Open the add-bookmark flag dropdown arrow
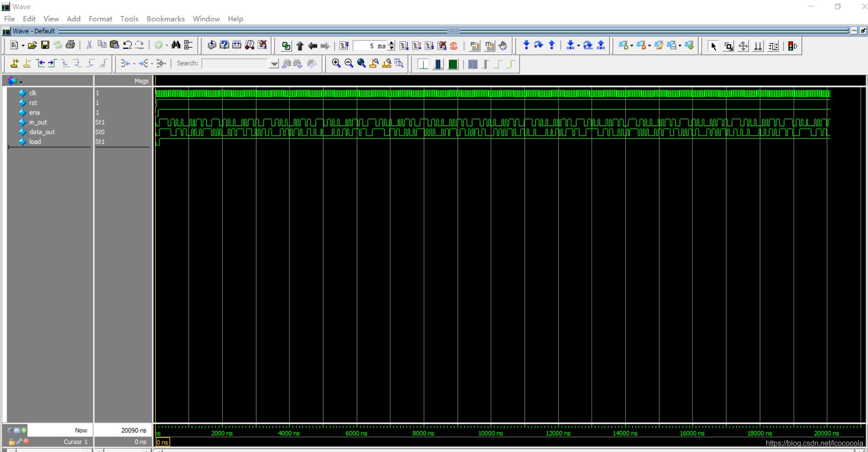Viewport: 868px width, 452px height. point(632,45)
